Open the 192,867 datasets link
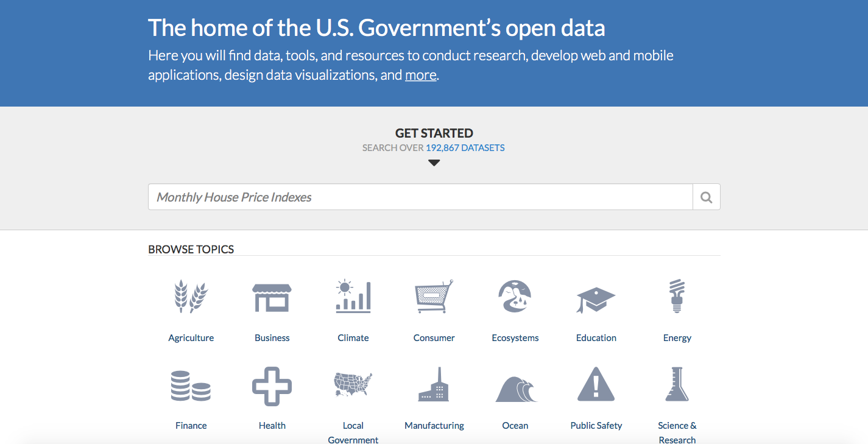 tap(465, 147)
